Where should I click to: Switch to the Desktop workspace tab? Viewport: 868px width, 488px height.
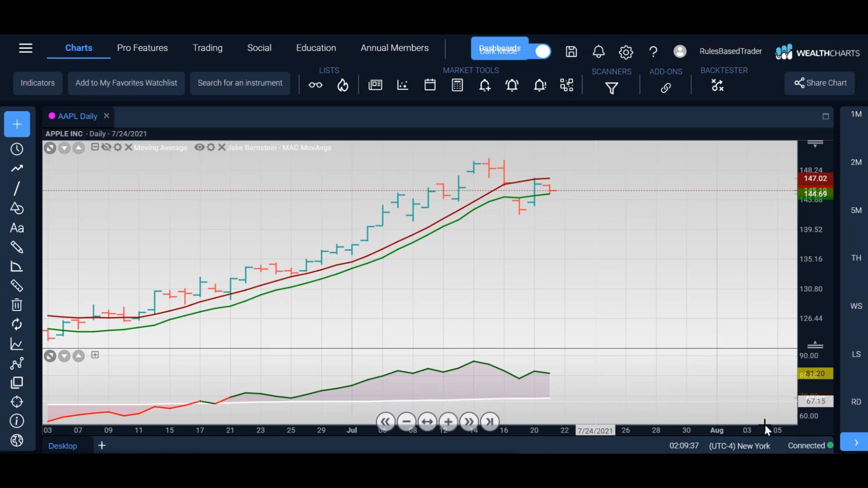tap(63, 446)
